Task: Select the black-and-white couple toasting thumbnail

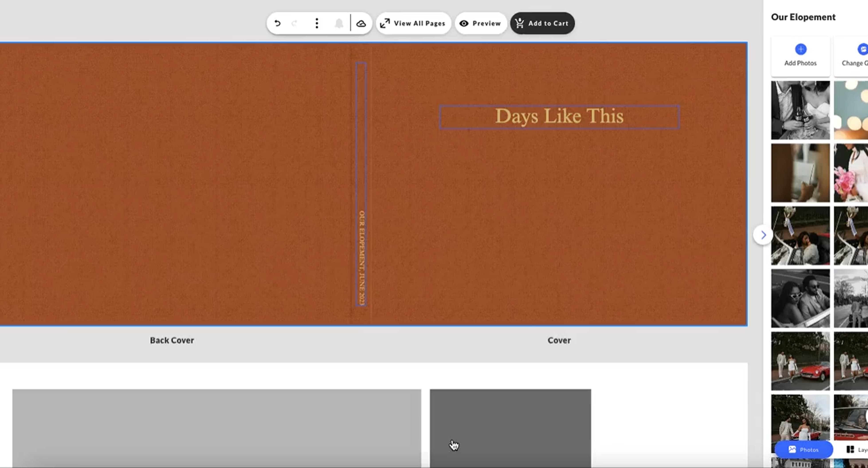Action: pos(800,110)
